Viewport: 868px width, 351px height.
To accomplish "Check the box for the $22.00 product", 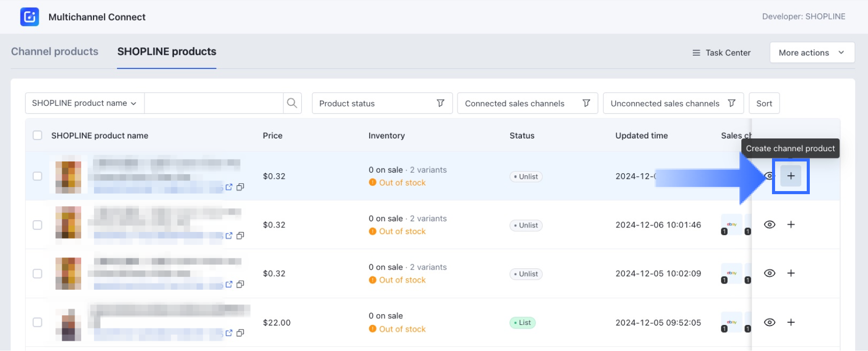I will click(x=37, y=322).
